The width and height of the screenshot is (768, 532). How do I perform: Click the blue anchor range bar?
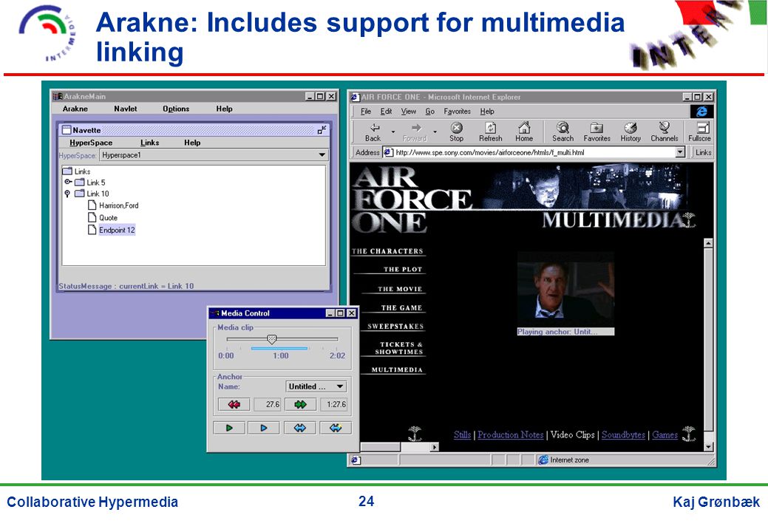[279, 349]
